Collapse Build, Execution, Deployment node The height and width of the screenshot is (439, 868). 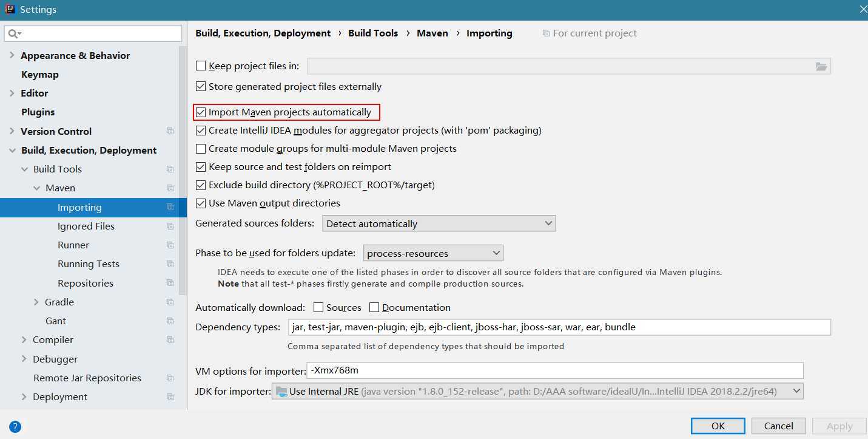(x=12, y=150)
